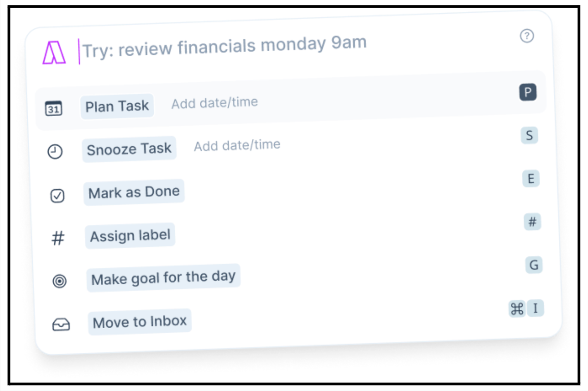The image size is (588, 391).
Task: Click the target icon beside goal option
Action: [60, 281]
